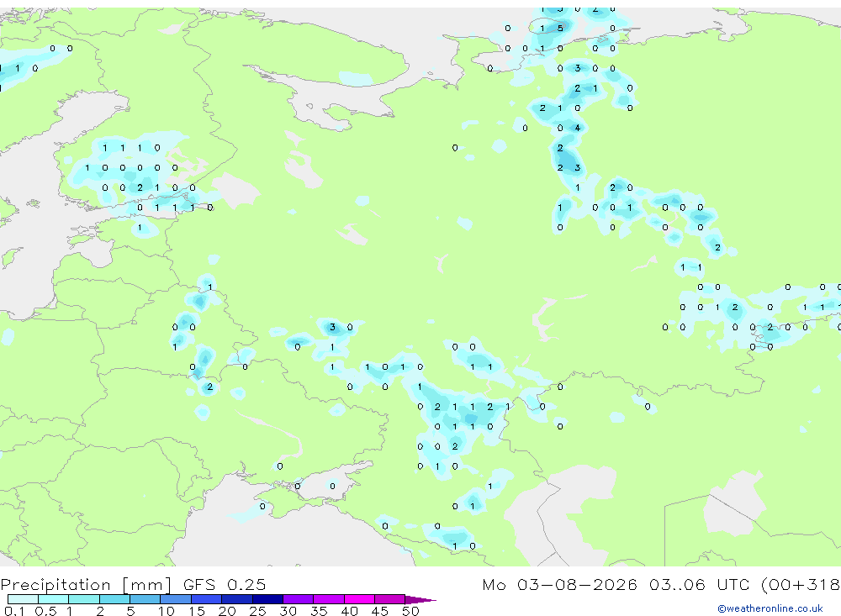Choose the 10 to 15 mm blue swatch
Image resolution: width=841 pixels, height=616 pixels.
(x=176, y=599)
